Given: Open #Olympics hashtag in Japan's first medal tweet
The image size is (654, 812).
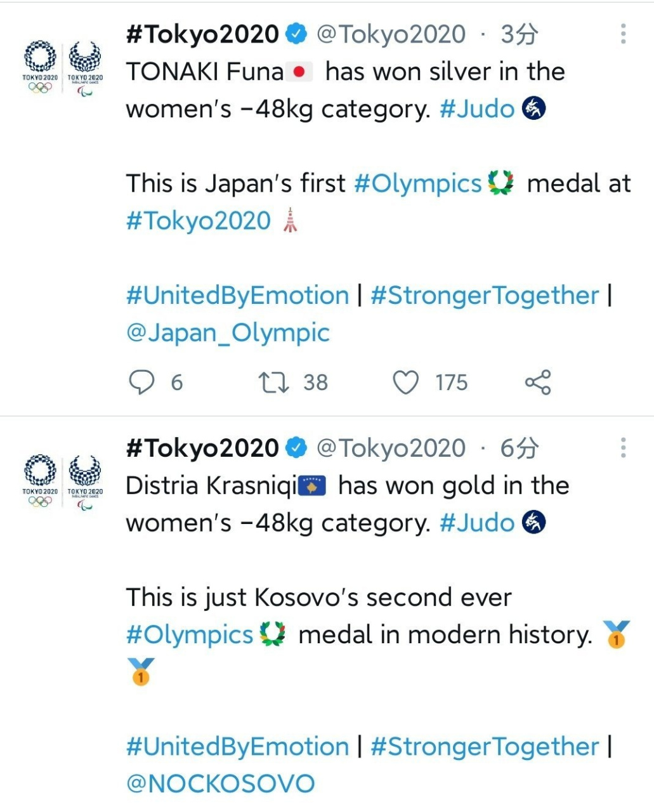Looking at the screenshot, I should (418, 183).
